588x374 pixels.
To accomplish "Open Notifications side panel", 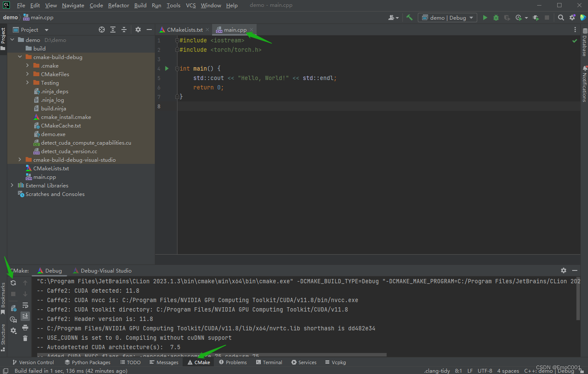I will pos(584,84).
